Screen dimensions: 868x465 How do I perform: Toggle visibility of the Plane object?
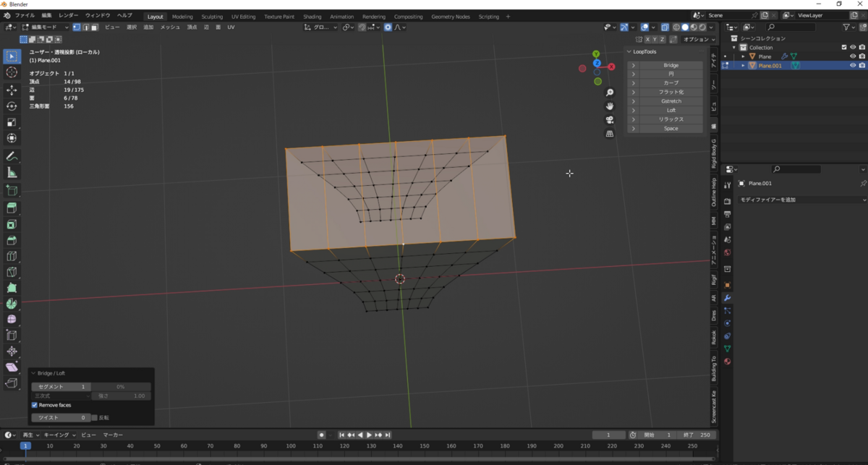click(x=852, y=56)
